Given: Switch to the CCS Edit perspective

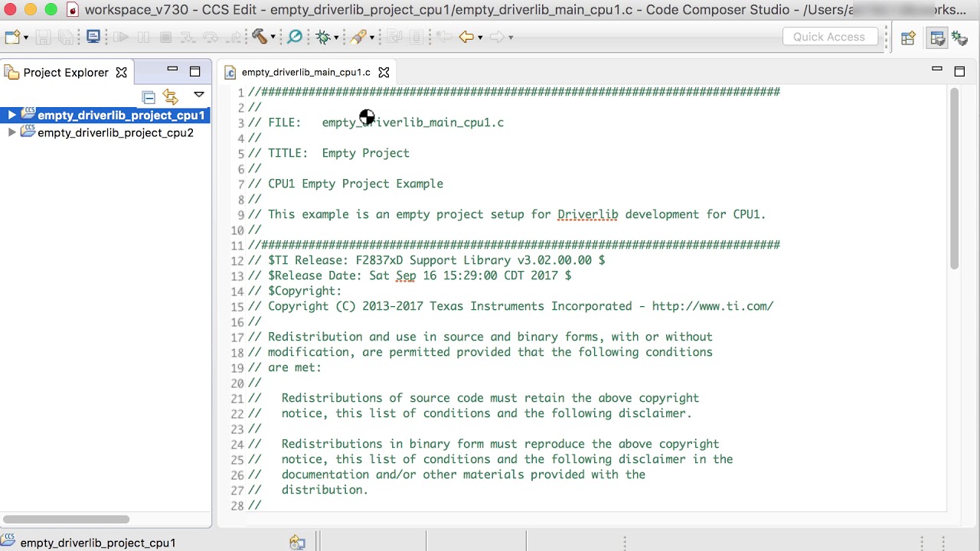Looking at the screenshot, I should click(937, 37).
